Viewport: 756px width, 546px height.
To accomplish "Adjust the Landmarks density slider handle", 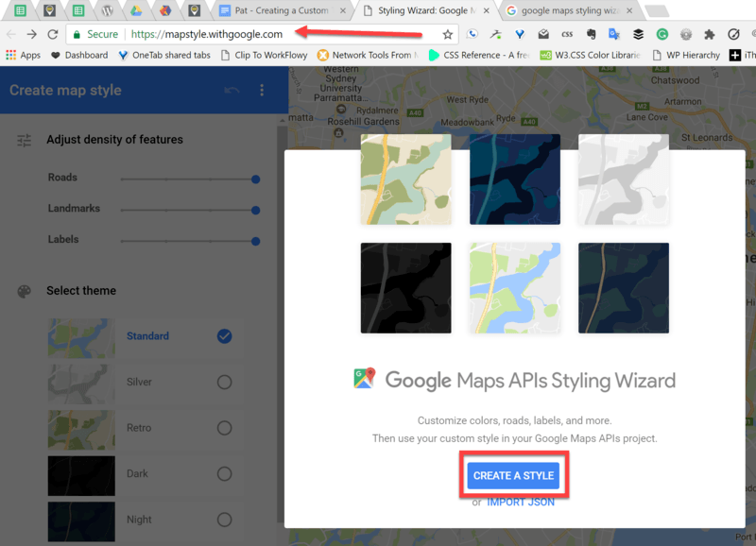I will (x=255, y=210).
